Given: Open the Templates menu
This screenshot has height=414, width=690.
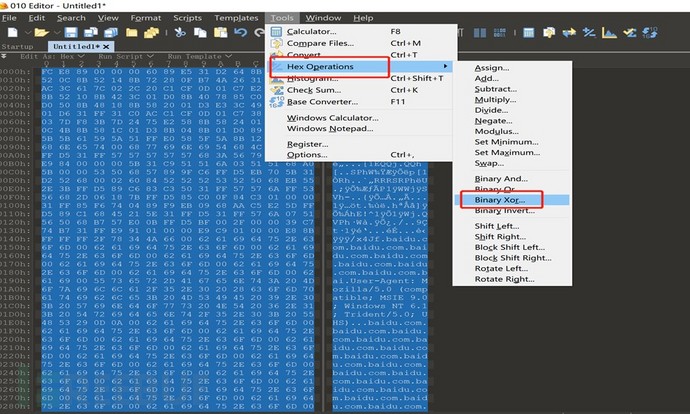Looking at the screenshot, I should click(x=236, y=18).
